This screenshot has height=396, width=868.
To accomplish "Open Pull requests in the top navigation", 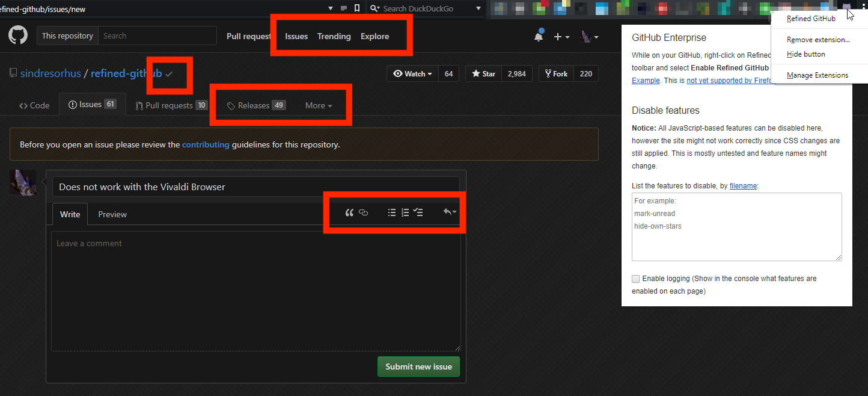I will [249, 36].
